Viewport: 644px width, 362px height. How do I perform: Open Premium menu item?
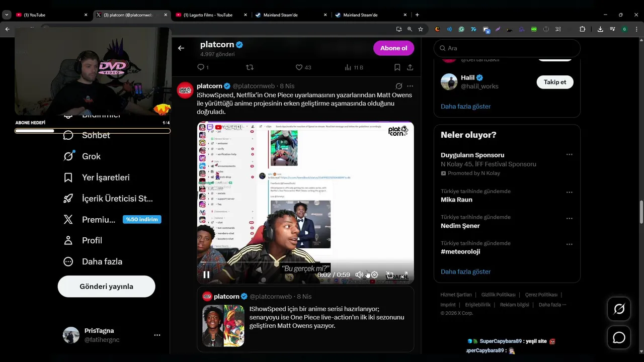(x=90, y=220)
